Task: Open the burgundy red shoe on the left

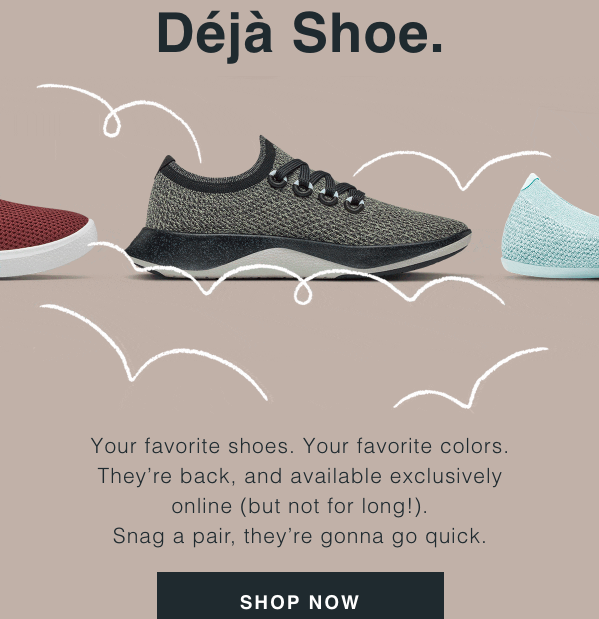Action: pyautogui.click(x=47, y=239)
